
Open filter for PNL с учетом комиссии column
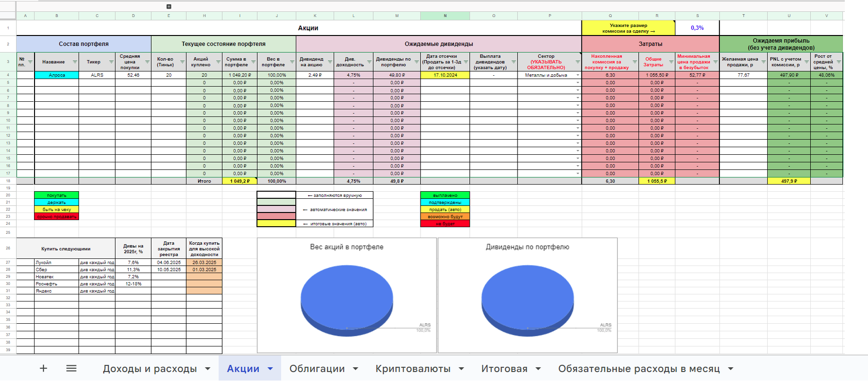pos(807,62)
